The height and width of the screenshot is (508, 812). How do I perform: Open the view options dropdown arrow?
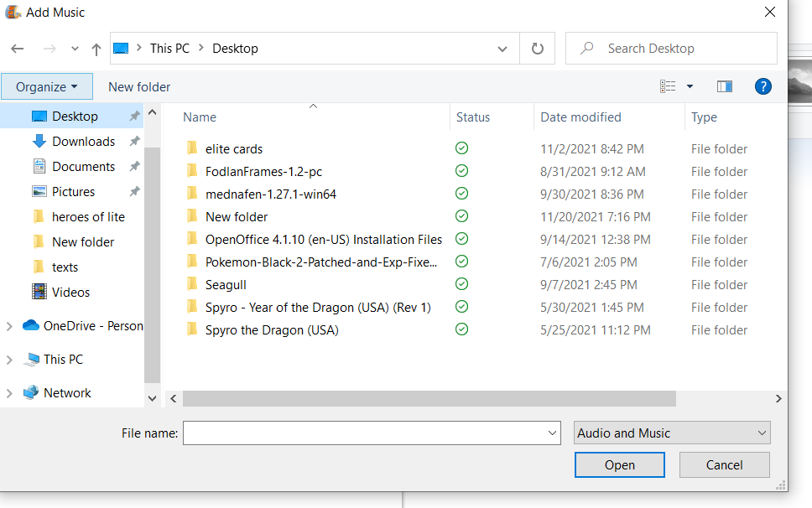[690, 86]
